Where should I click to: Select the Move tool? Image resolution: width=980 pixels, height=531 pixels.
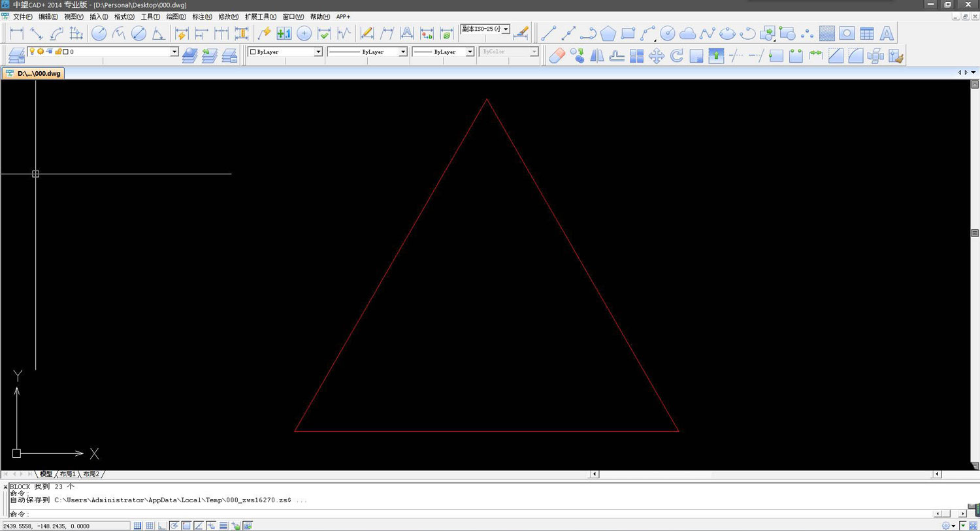click(x=657, y=56)
